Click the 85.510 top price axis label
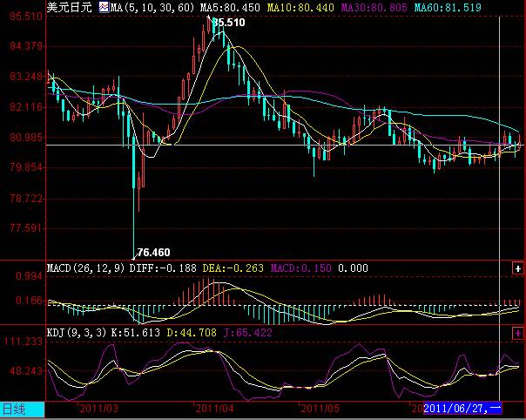This screenshot has height=420, width=526. pyautogui.click(x=26, y=16)
